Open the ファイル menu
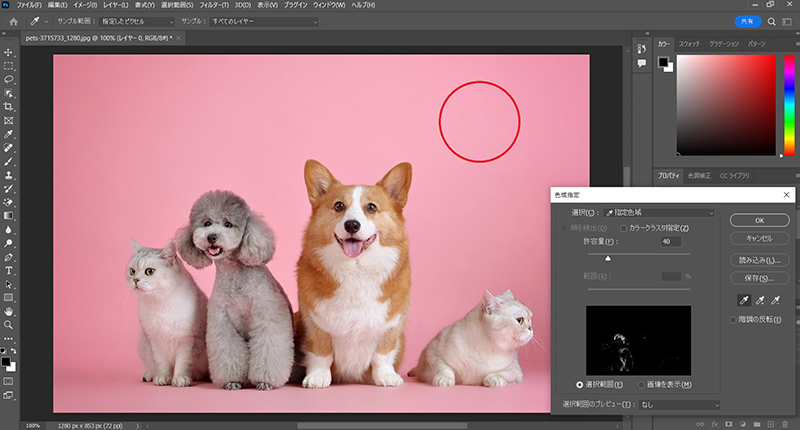The height and width of the screenshot is (430, 800). click(x=29, y=5)
